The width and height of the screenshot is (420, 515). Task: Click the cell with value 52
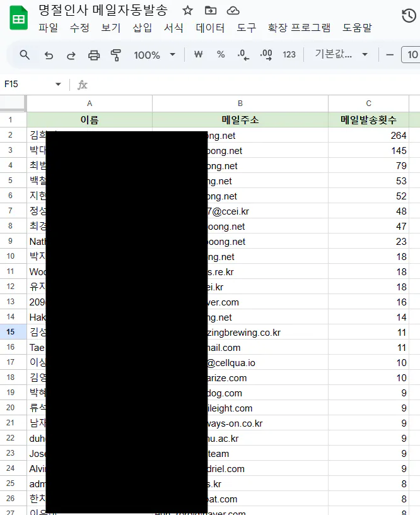368,196
